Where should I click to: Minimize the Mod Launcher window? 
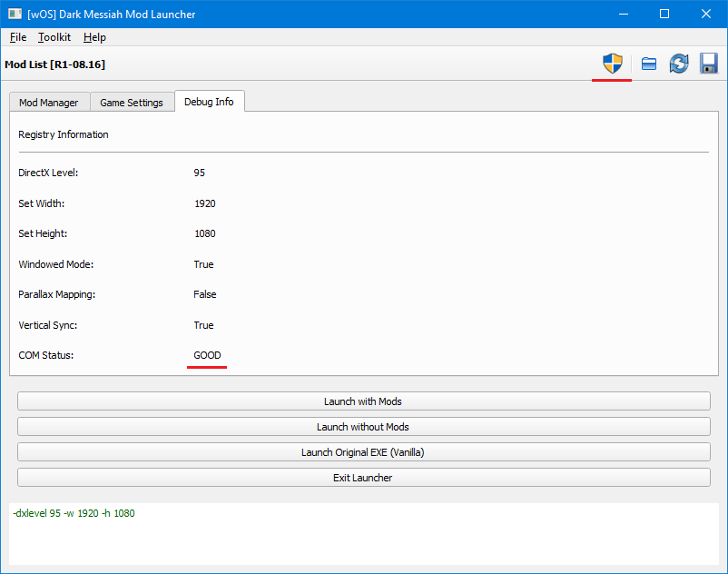(x=624, y=14)
